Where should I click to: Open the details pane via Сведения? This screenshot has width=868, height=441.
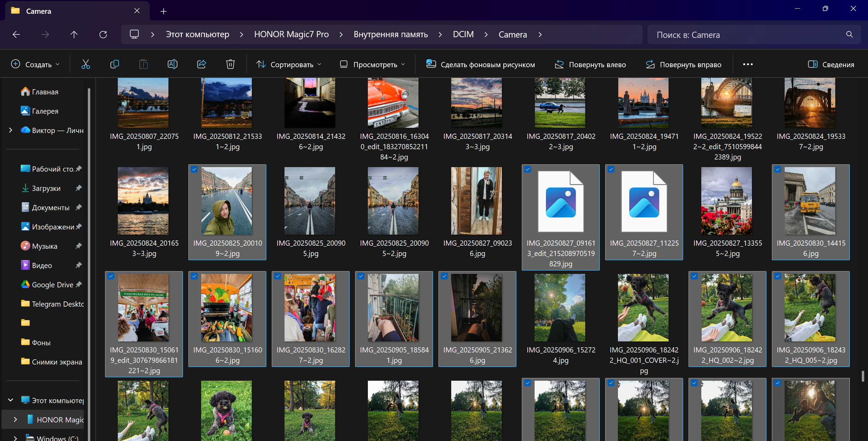831,64
